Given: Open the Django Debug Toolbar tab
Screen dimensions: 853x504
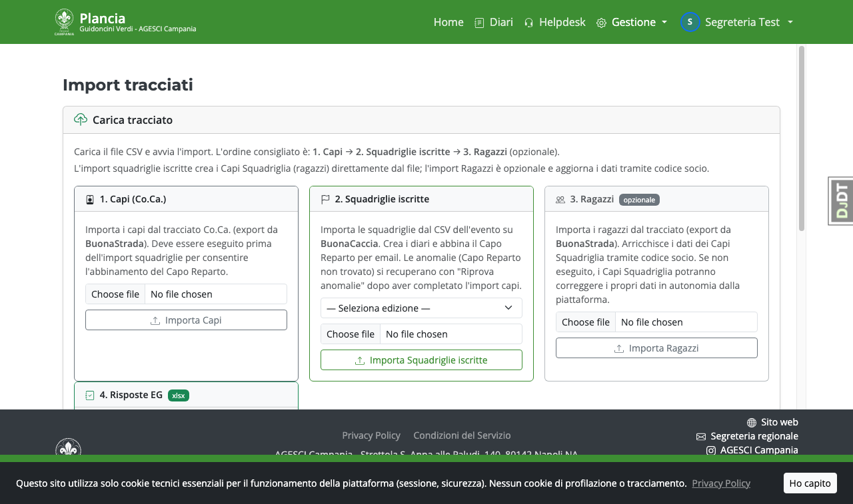Looking at the screenshot, I should [841, 201].
